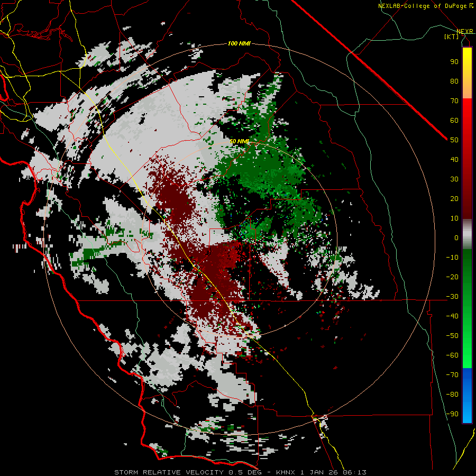Click the -60 value on the velocity scale
Image resolution: width=476 pixels, height=476 pixels.
click(x=452, y=355)
